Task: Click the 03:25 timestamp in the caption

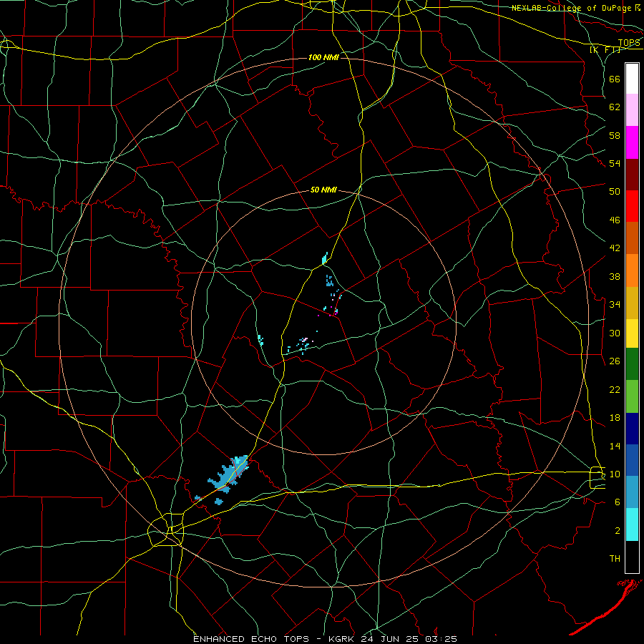Action: tap(441, 639)
